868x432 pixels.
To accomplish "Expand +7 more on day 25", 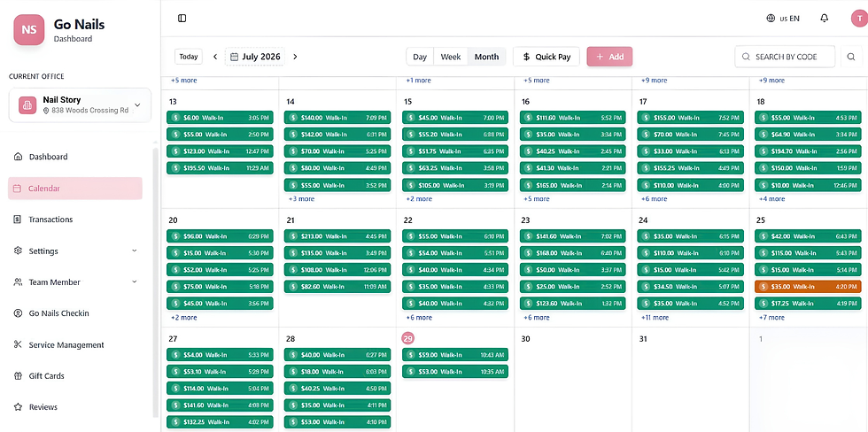I will click(771, 318).
